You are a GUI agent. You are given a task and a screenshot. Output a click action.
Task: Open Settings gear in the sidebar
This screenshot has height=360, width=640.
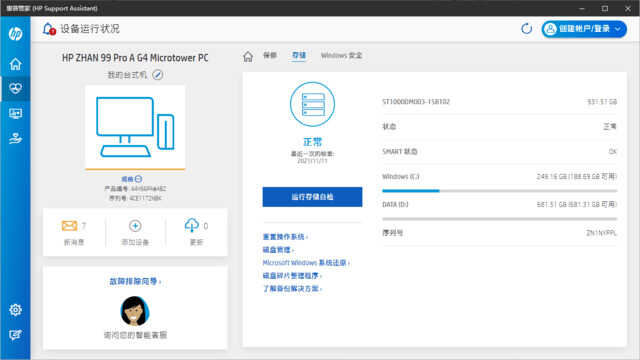click(16, 310)
